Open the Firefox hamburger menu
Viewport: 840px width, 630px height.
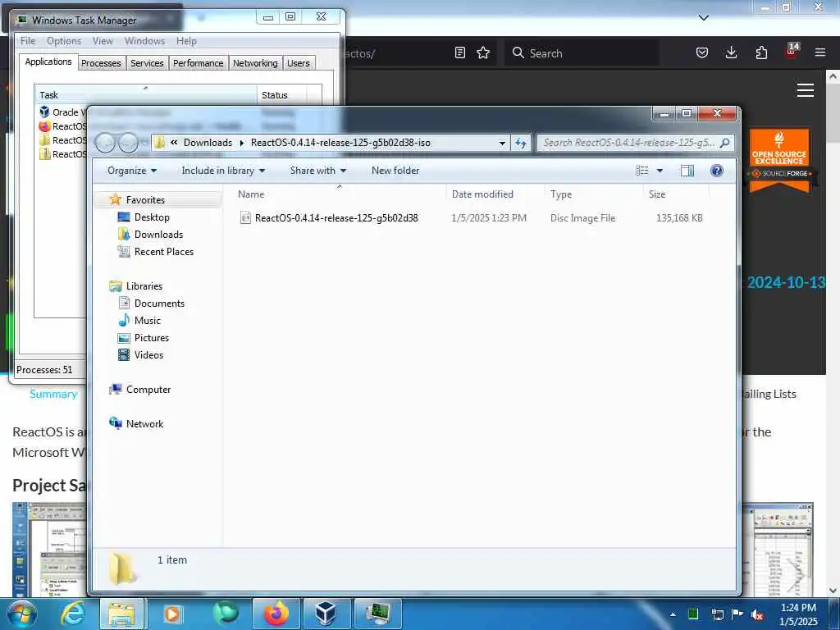coord(820,52)
